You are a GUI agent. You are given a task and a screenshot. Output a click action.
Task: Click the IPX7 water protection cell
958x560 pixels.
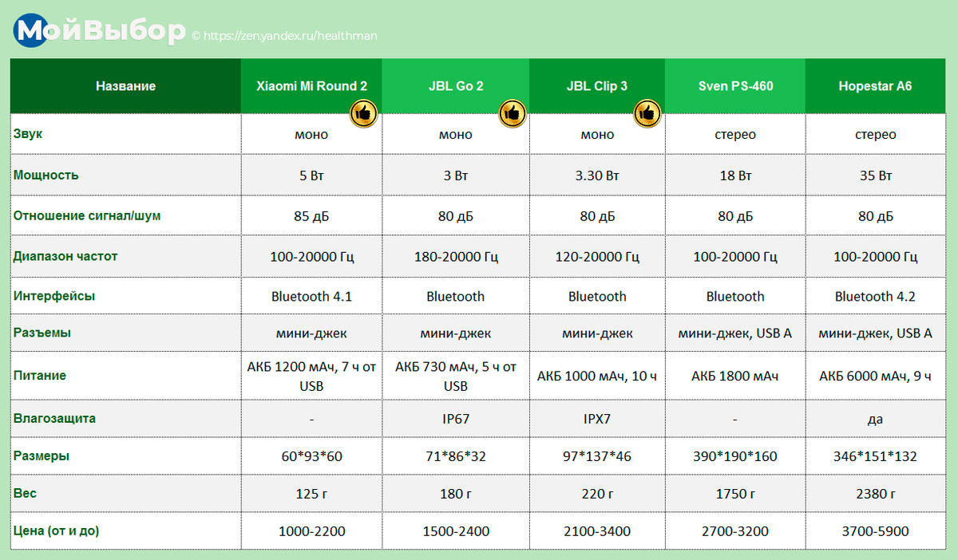[597, 418]
